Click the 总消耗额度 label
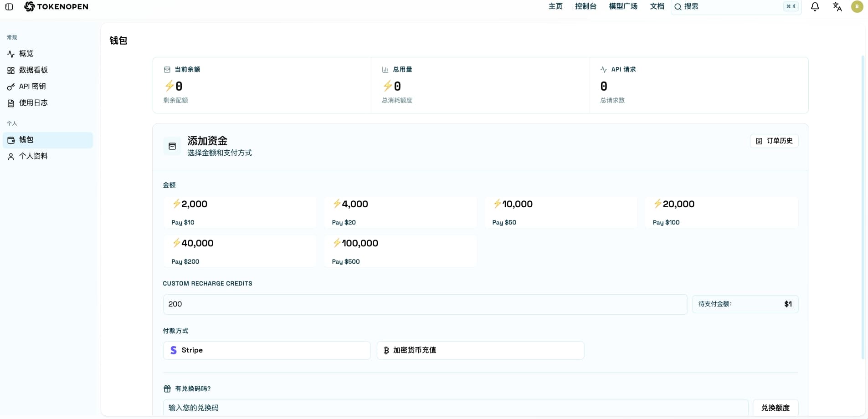 click(x=397, y=100)
